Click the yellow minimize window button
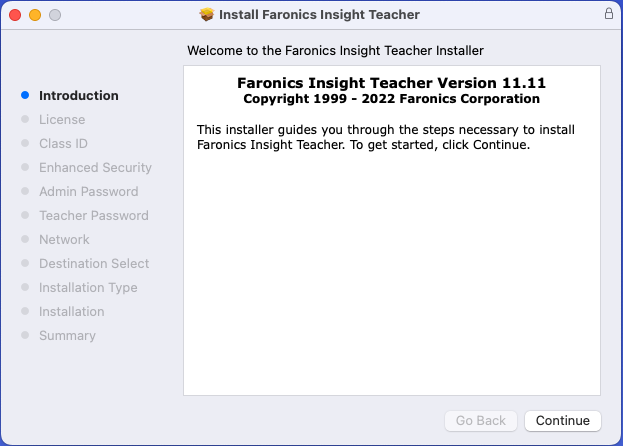 (x=35, y=15)
